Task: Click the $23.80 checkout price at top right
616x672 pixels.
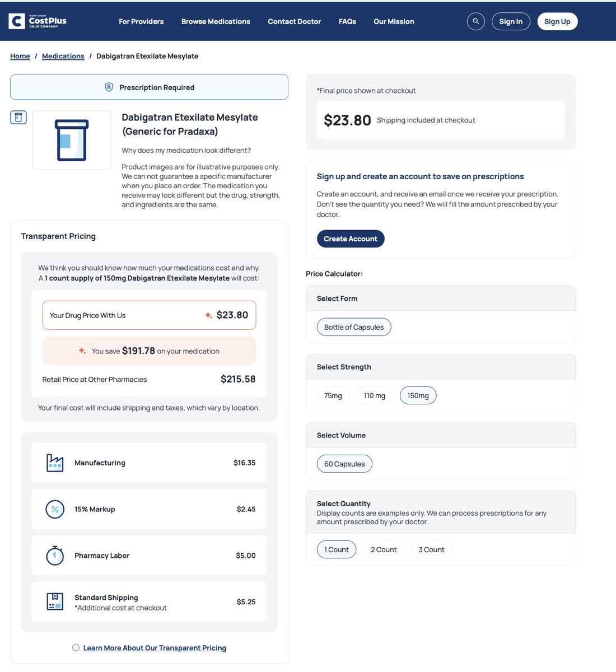Action: (x=347, y=120)
